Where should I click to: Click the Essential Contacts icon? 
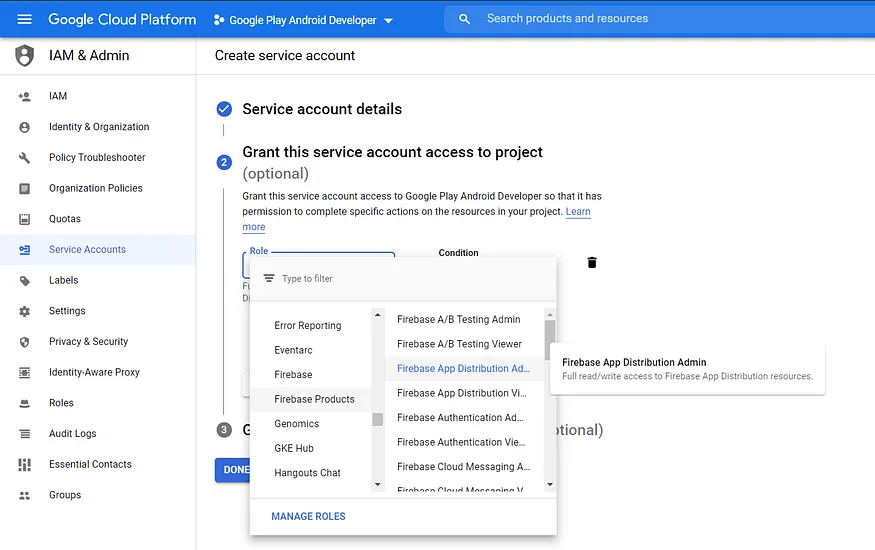click(x=25, y=465)
